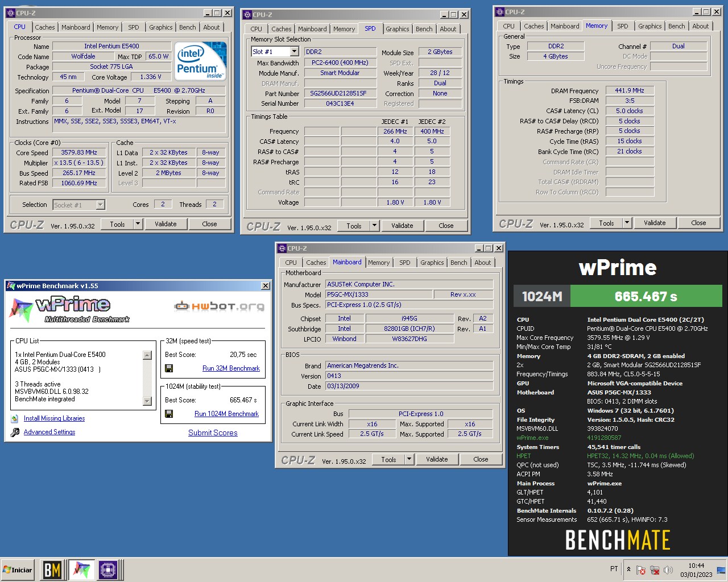Click Close button in Memory CPU-Z window
Screen dimensions: 728x582
[698, 223]
